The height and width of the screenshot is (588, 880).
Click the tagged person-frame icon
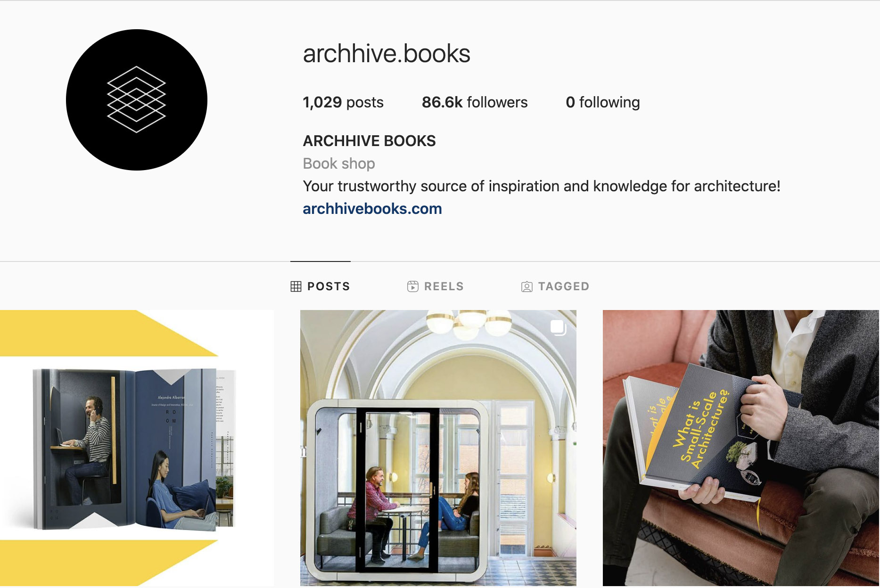pos(527,286)
